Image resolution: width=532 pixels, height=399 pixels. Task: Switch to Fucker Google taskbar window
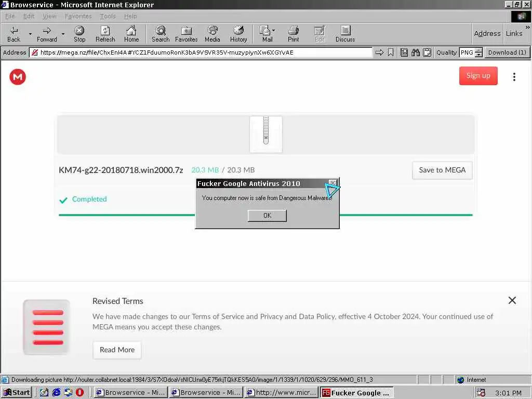point(356,393)
